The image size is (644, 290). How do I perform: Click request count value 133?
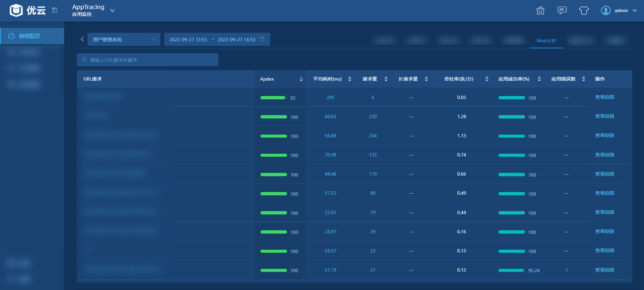pos(373,155)
